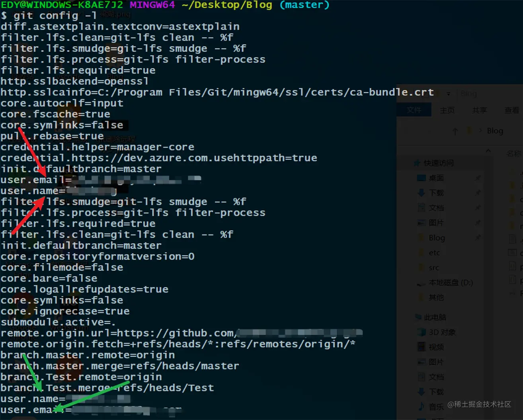The height and width of the screenshot is (420, 523).
Task: Click 'branch.Test.remote=origin' line
Action: tap(81, 377)
